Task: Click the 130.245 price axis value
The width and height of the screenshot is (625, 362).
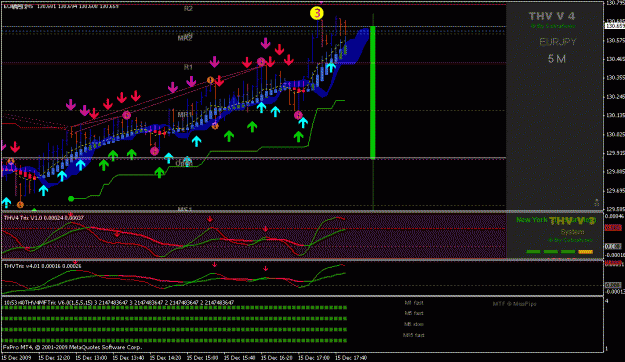Action: [615, 96]
